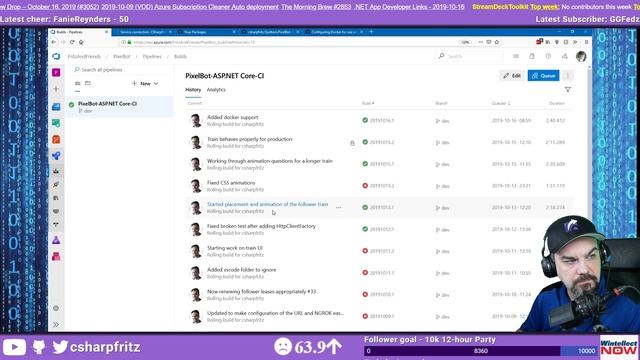Sort by the Queued column header
640x360 pixels.
tap(501, 103)
